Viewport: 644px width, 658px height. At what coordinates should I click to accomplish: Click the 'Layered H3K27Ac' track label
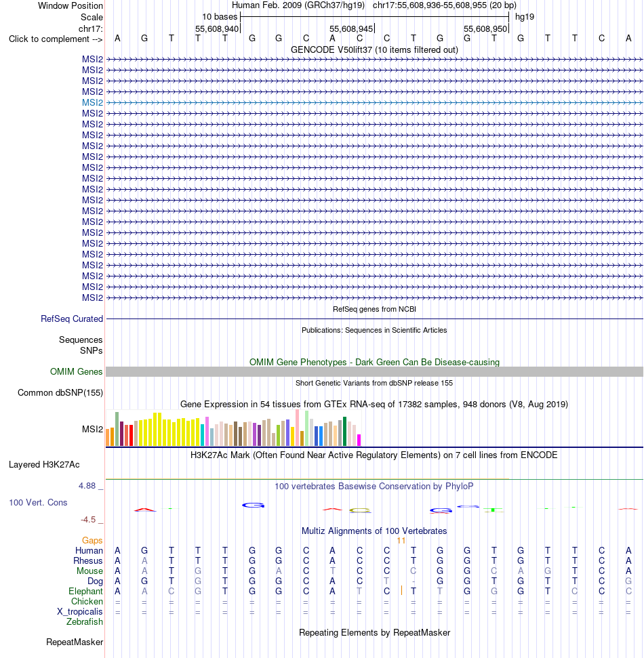pos(44,465)
